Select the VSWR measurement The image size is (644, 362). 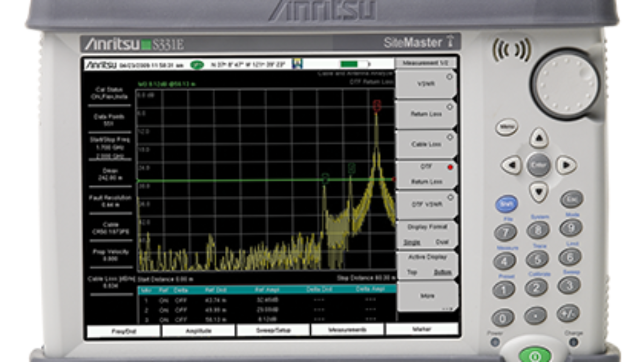(x=426, y=84)
